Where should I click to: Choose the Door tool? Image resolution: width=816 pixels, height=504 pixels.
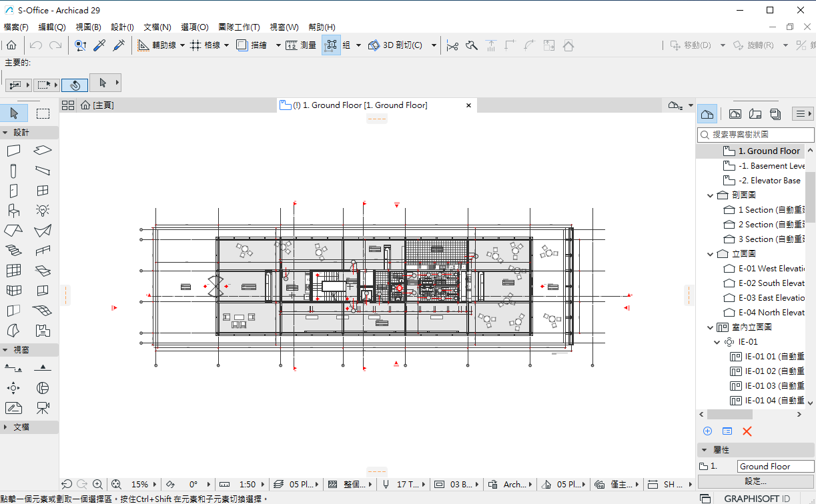(x=13, y=191)
